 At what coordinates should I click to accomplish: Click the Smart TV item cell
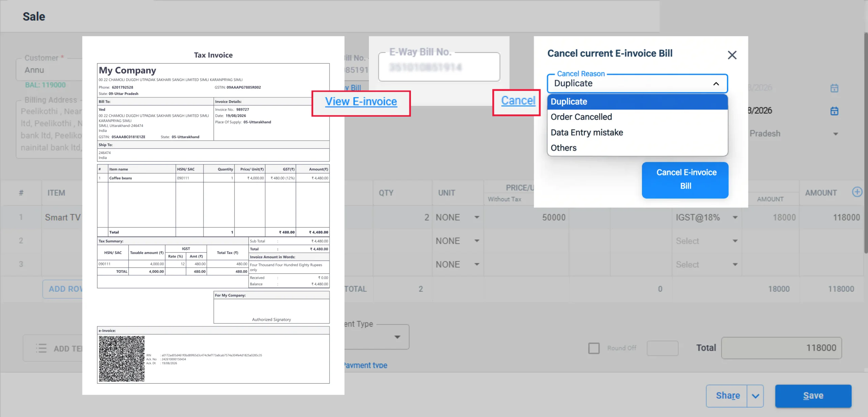coord(62,217)
